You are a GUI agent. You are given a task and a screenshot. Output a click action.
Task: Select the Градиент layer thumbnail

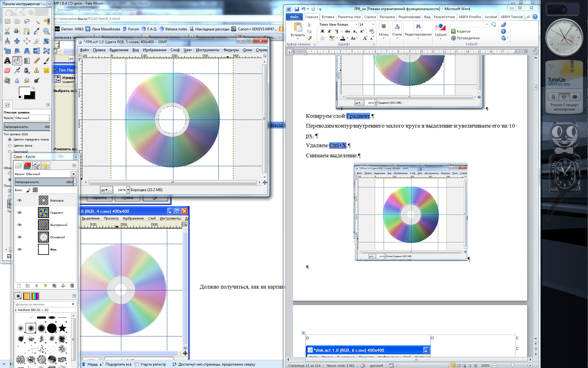[x=43, y=213]
